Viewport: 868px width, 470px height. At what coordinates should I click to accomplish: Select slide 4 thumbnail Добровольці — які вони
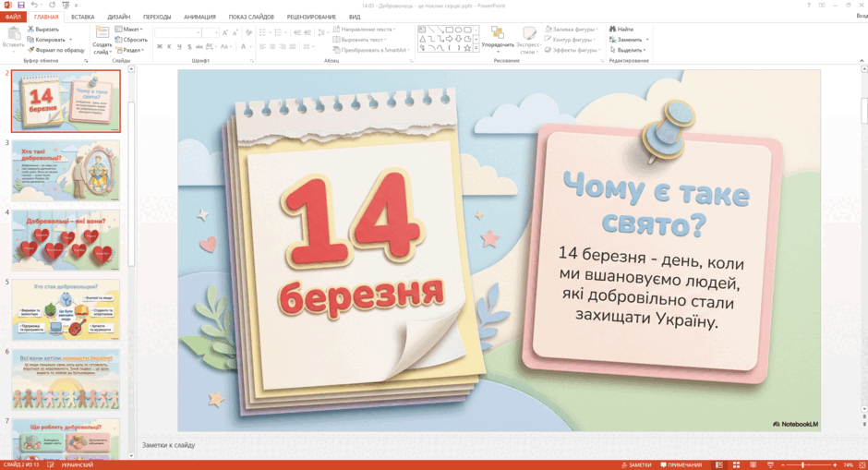[66, 240]
